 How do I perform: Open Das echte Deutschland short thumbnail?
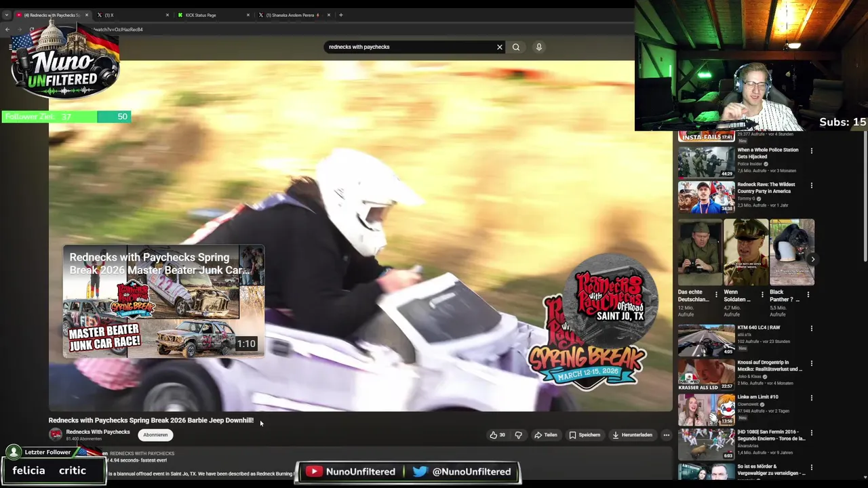pos(700,251)
